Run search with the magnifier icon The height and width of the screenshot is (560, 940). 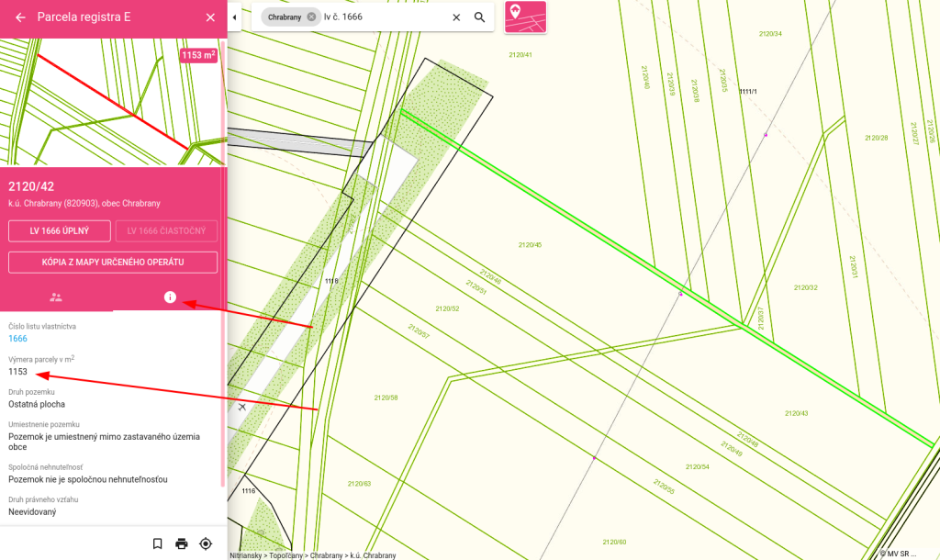(x=479, y=17)
